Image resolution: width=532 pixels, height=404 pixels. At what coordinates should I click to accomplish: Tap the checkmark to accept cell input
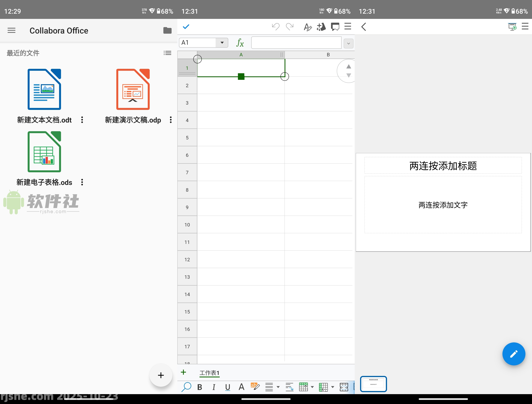186,27
